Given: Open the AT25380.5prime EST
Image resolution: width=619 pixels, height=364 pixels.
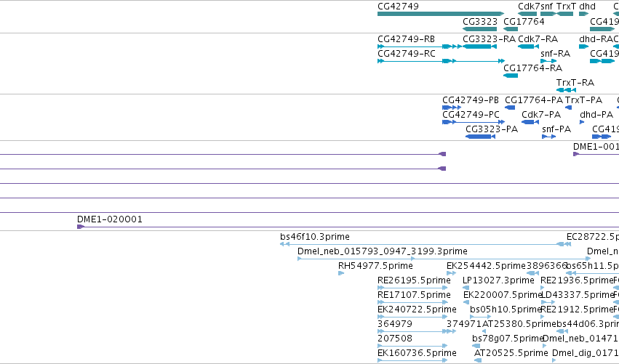Looking at the screenshot, I should (484, 331).
